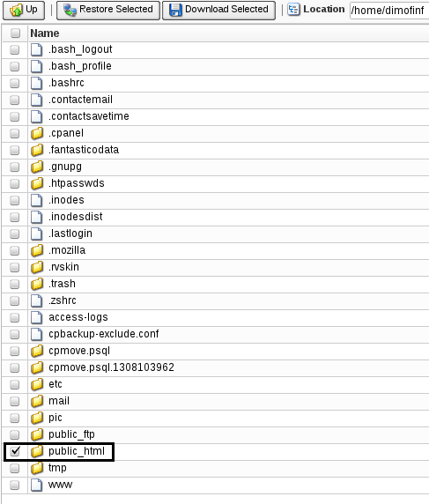Click the access-logs file icon
Viewport: 429px width, 504px height.
(x=36, y=317)
